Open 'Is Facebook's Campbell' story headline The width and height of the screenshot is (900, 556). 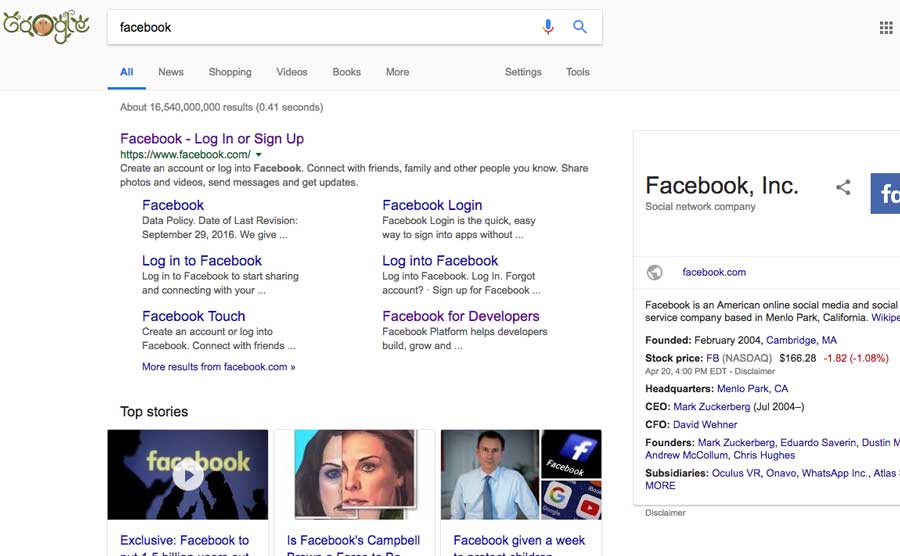click(x=353, y=541)
